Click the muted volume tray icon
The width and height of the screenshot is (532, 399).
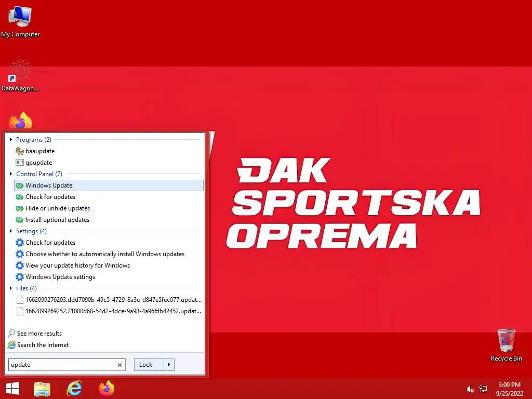(470, 389)
